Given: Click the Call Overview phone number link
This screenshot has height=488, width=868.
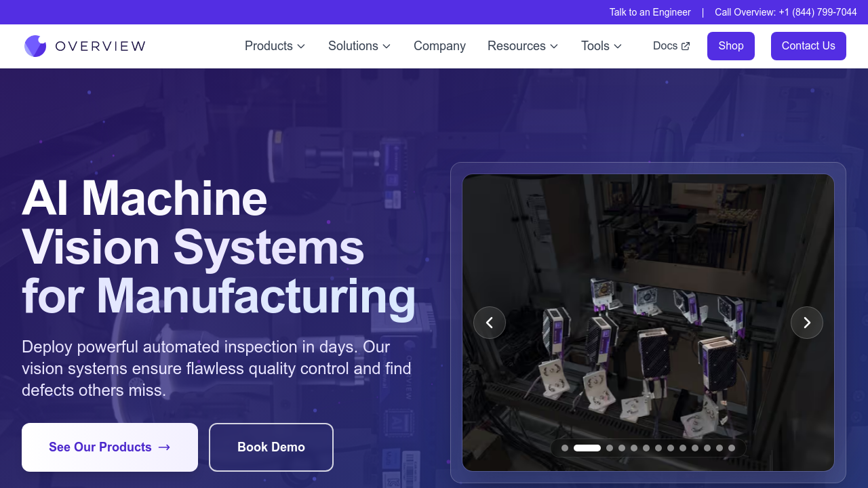Looking at the screenshot, I should 786,12.
